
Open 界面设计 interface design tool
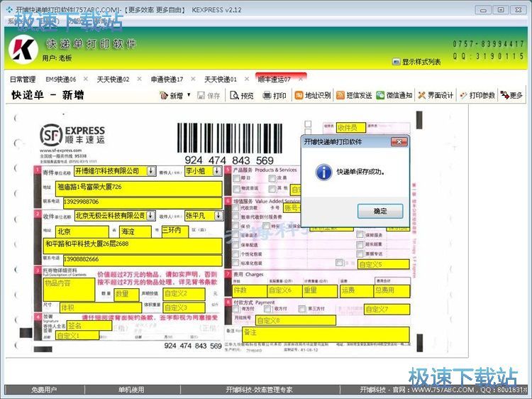(x=436, y=95)
